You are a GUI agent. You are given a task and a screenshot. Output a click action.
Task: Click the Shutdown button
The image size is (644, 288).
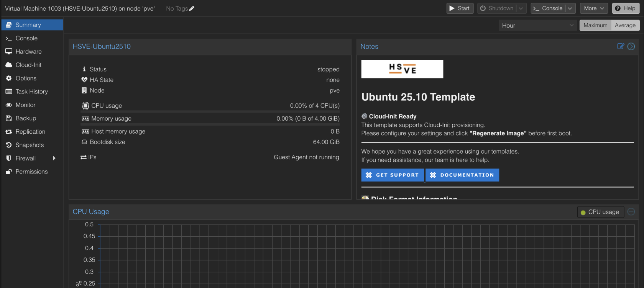click(x=497, y=8)
